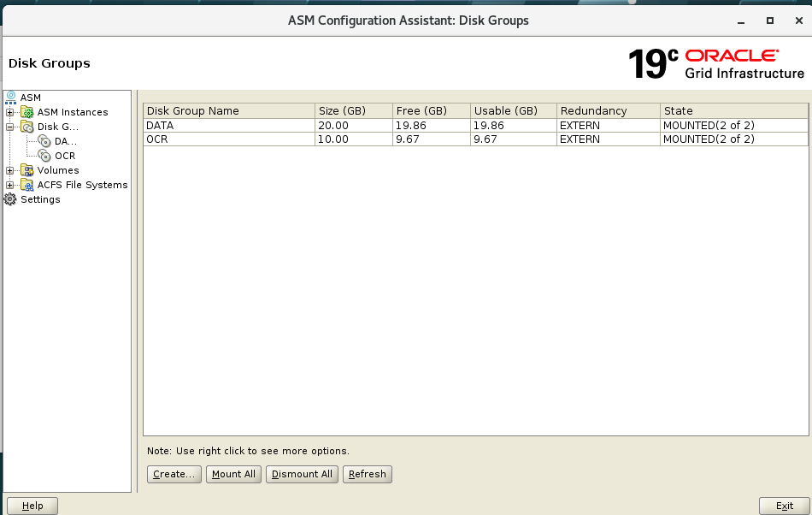The width and height of the screenshot is (812, 515).
Task: Maximize the ASM Configuration Assistant window
Action: pos(770,21)
